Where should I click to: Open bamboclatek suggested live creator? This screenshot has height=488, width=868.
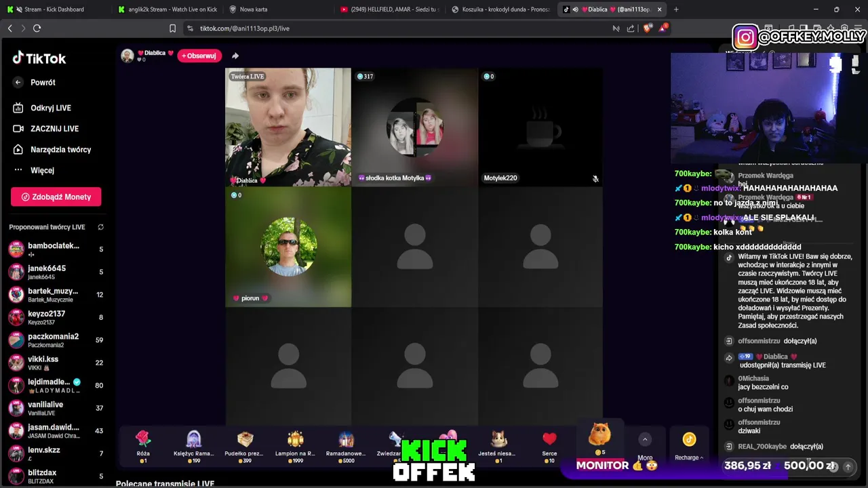(56, 249)
